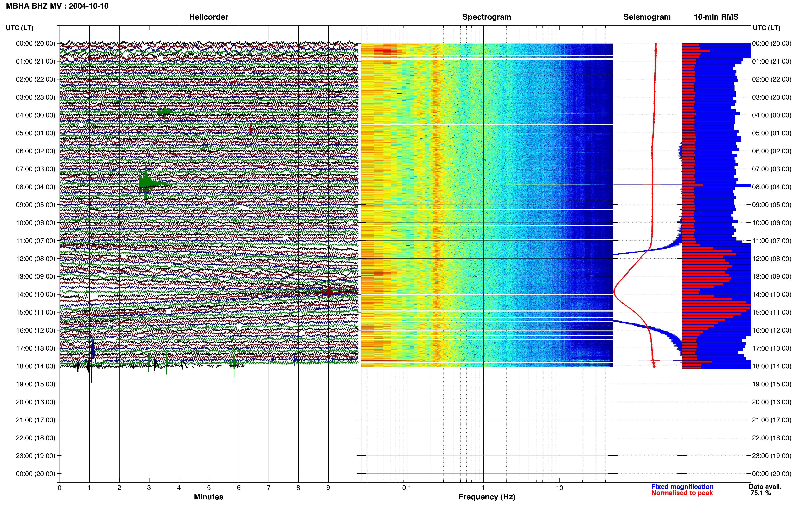Click the '0.1' frequency tick label
The image size is (812, 508).
pos(407,488)
